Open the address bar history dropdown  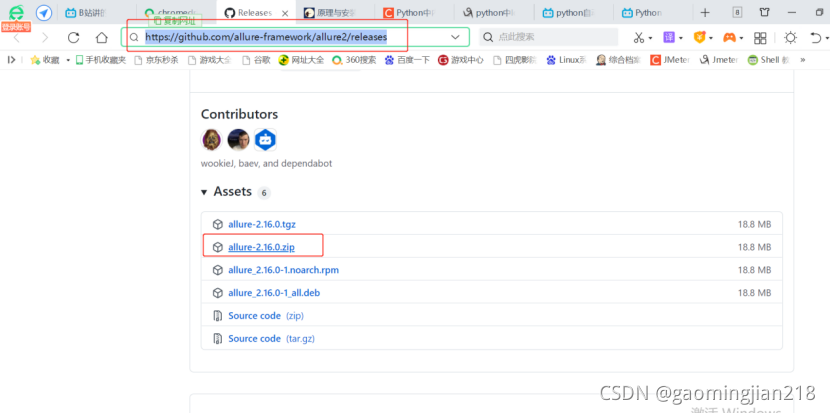(x=455, y=38)
